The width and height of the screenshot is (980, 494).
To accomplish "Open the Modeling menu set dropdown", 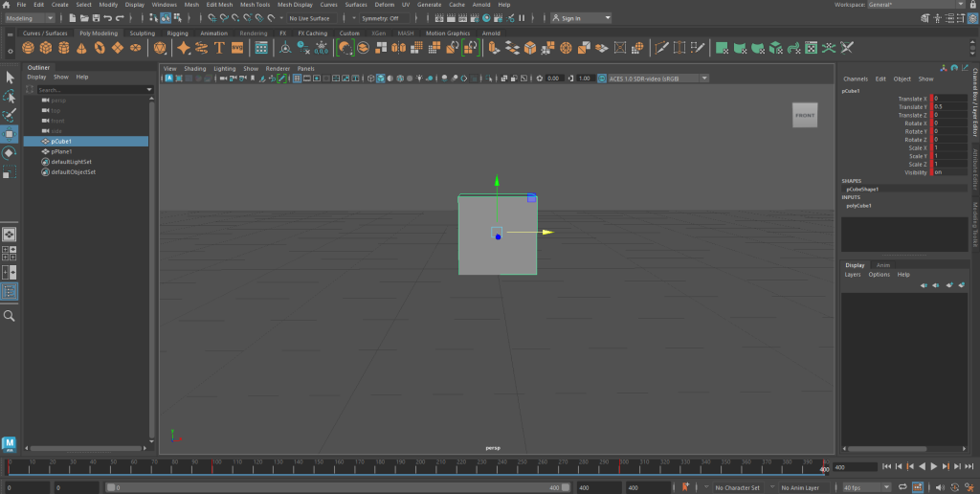I will click(x=32, y=18).
